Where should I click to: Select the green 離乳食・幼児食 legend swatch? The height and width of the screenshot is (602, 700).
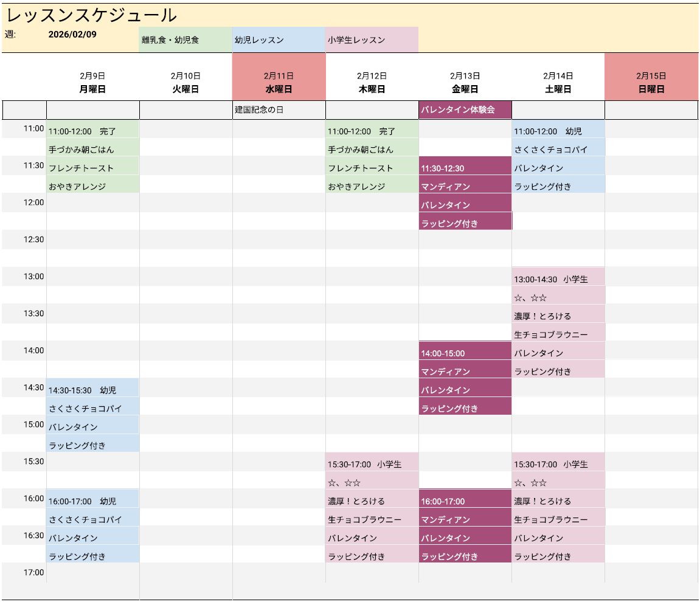(x=185, y=40)
